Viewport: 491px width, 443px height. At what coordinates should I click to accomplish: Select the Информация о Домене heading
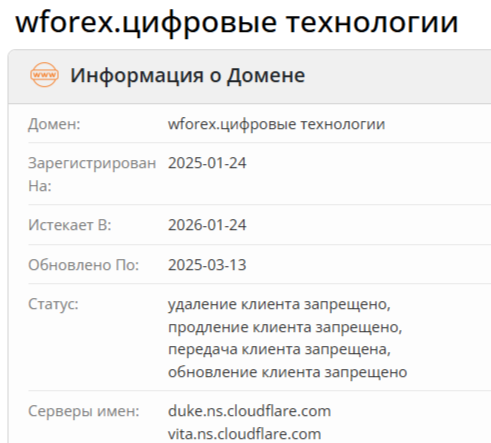[187, 75]
